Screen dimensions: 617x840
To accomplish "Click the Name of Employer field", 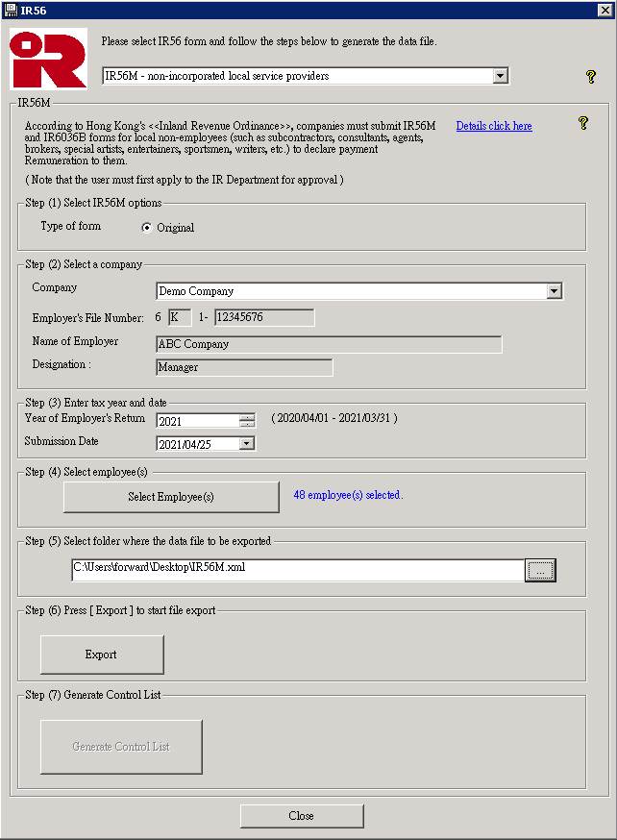I will point(329,344).
